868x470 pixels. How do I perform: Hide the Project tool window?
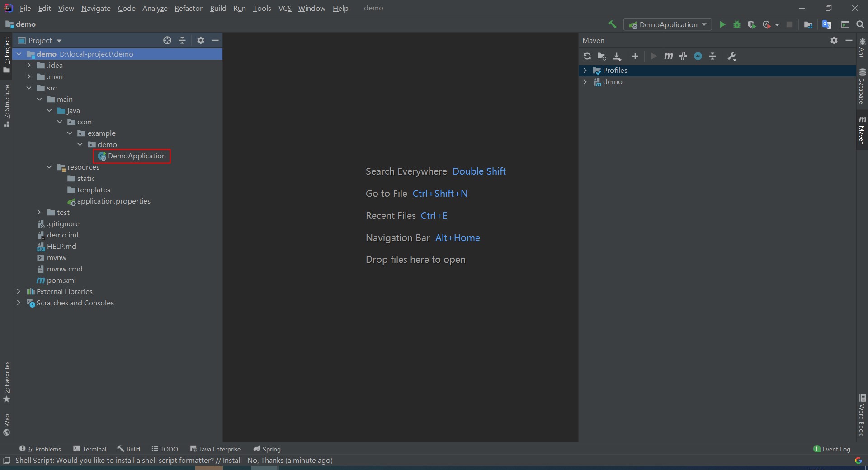[x=215, y=40]
